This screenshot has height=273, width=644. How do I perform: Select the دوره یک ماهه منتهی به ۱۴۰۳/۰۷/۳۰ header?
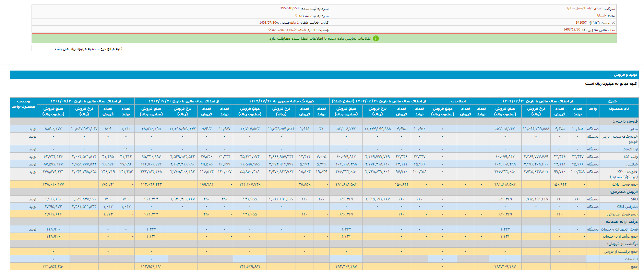coord(281,101)
